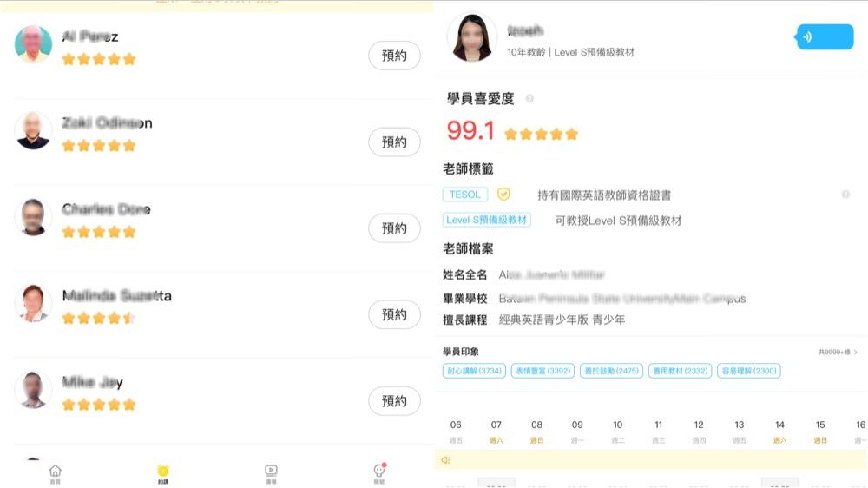Play the teacher's blue audio introduction bubble

[x=825, y=37]
